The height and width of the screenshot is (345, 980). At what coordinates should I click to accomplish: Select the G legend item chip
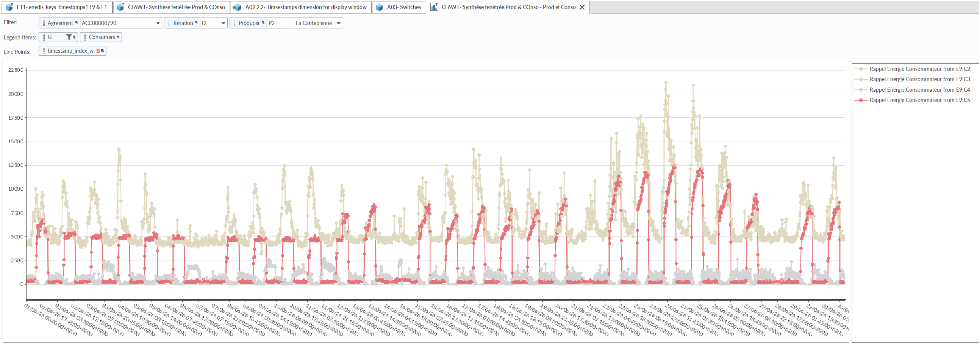59,37
